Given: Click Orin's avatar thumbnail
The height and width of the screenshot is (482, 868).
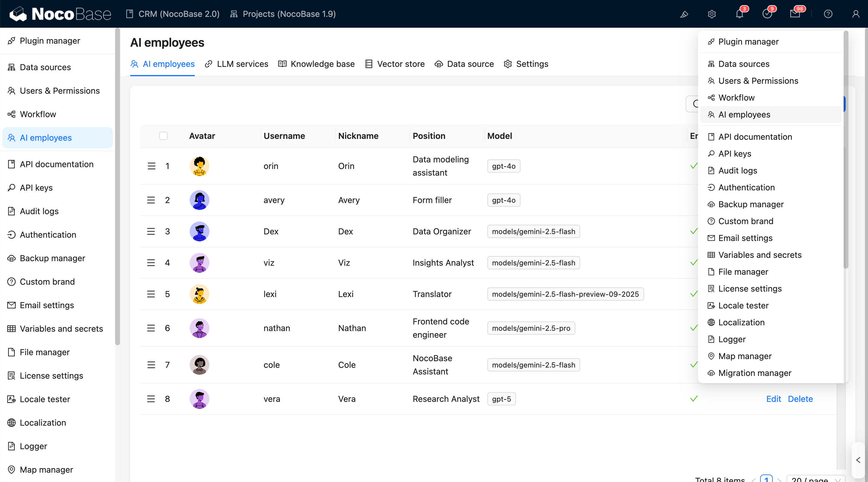Looking at the screenshot, I should point(200,166).
